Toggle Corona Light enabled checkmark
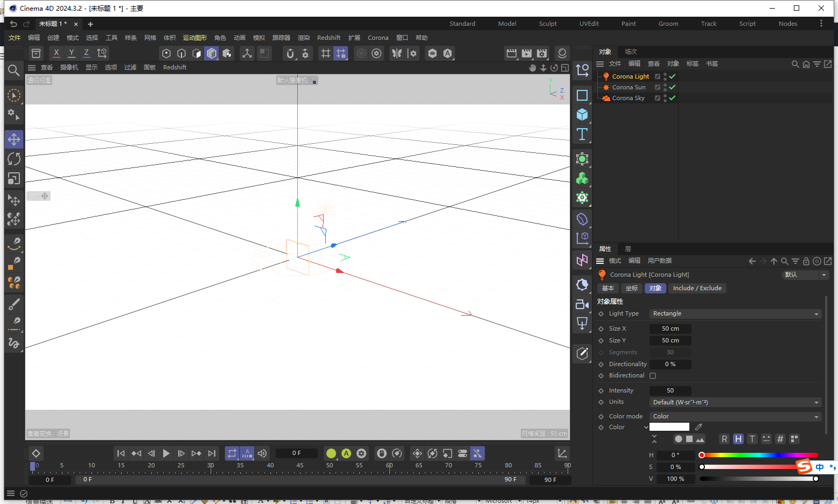The height and width of the screenshot is (504, 838). 672,76
